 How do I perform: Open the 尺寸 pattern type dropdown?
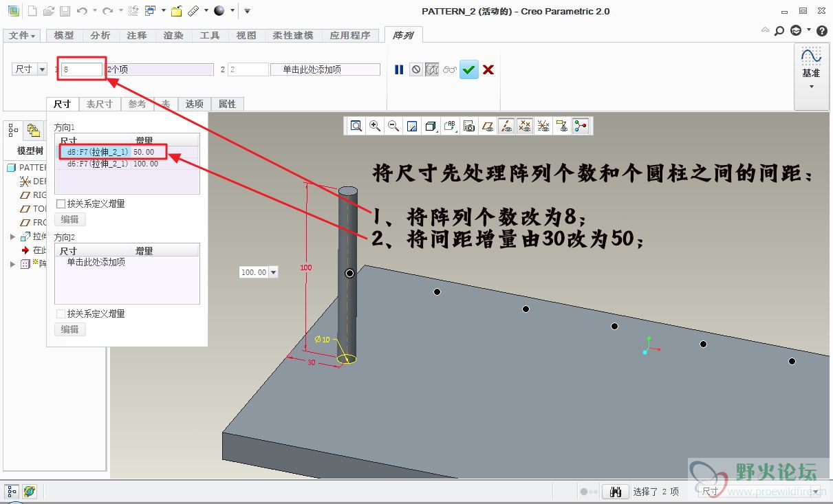click(x=30, y=69)
